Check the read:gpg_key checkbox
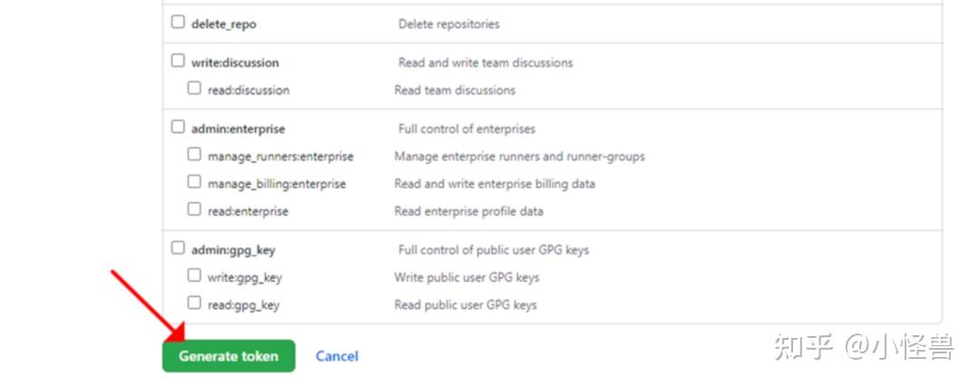 (x=194, y=303)
